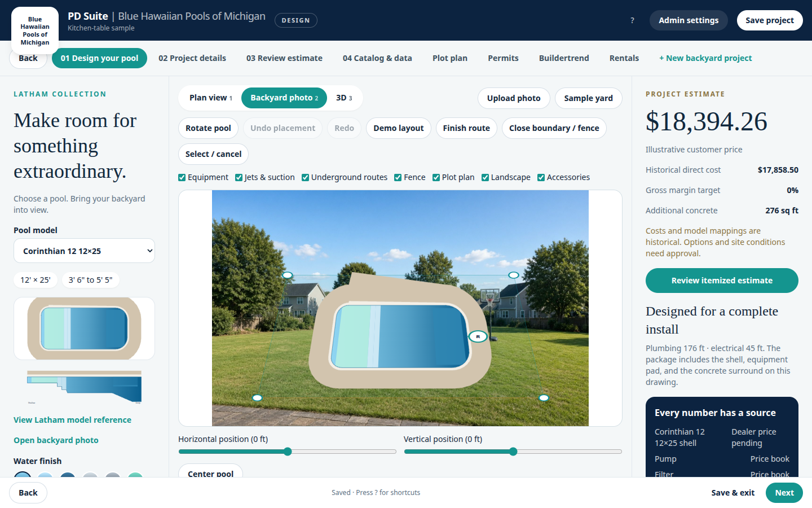Toggle the Equipment checkbox
The width and height of the screenshot is (812, 508).
[182, 177]
